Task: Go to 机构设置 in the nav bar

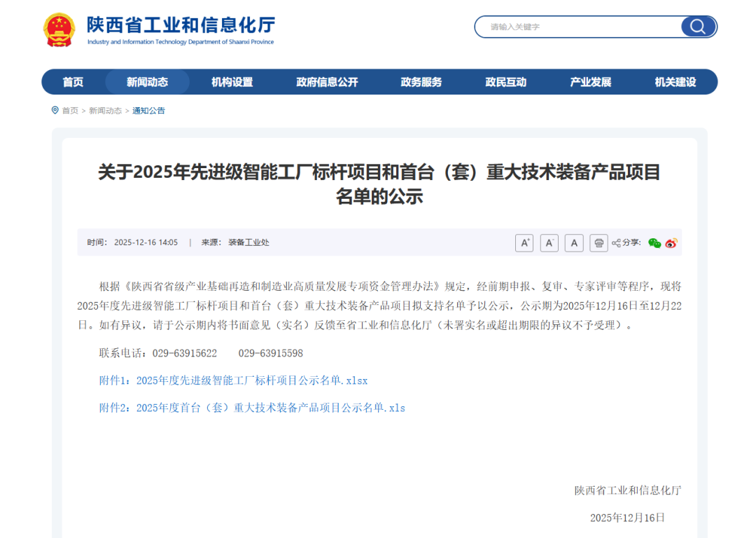Action: pos(232,82)
